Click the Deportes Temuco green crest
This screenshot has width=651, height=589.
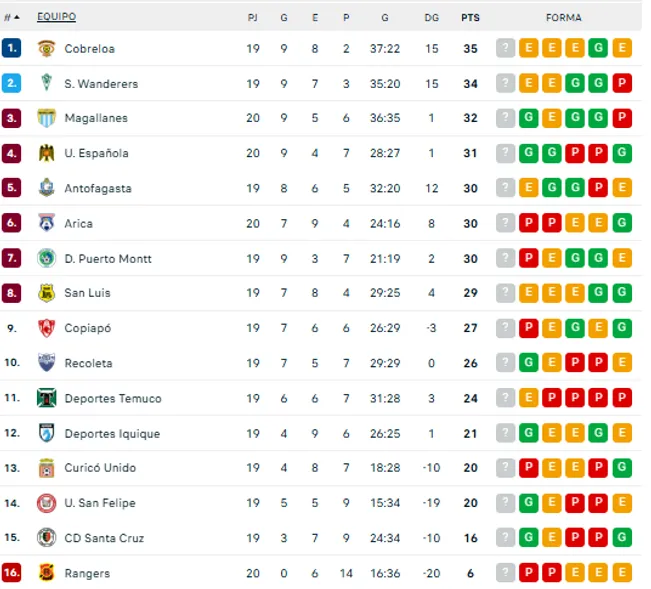point(46,398)
